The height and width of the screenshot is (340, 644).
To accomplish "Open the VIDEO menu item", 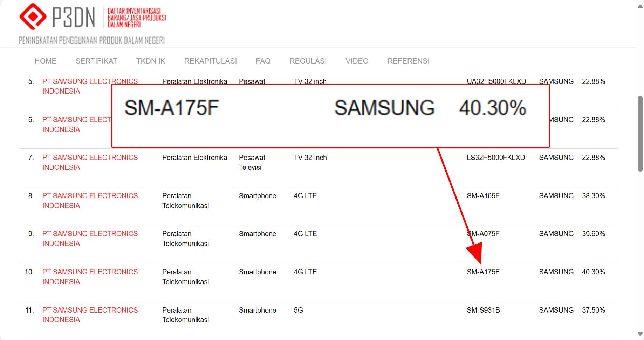I will pyautogui.click(x=357, y=61).
